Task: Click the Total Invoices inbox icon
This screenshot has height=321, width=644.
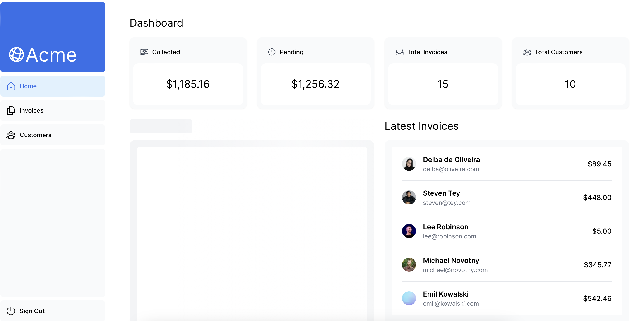Action: (x=399, y=52)
